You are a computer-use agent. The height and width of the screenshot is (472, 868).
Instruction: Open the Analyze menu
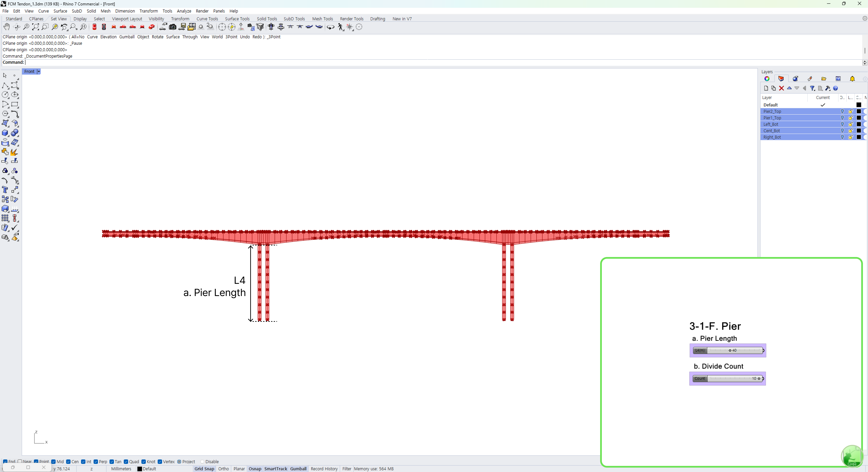coord(184,11)
